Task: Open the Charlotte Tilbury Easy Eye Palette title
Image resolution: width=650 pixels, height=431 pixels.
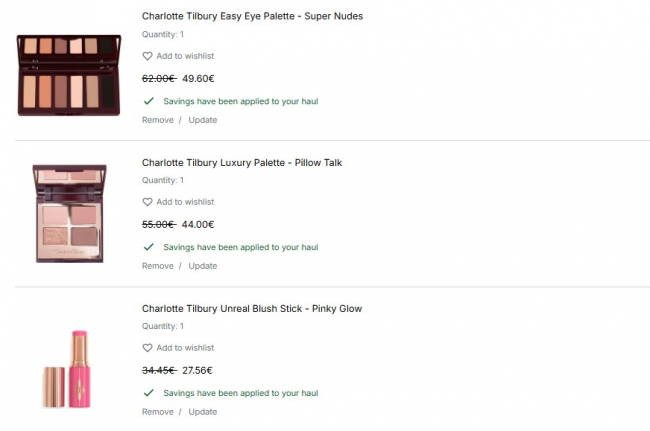Action: (252, 17)
